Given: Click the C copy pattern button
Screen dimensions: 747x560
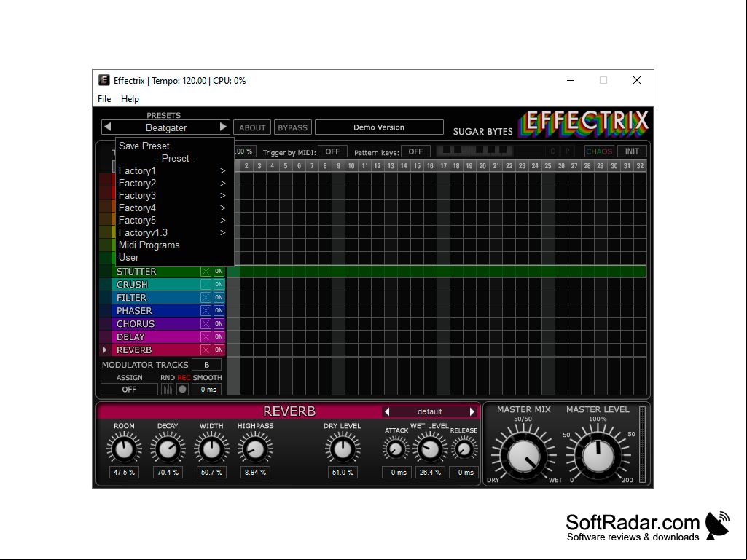Looking at the screenshot, I should [x=552, y=151].
